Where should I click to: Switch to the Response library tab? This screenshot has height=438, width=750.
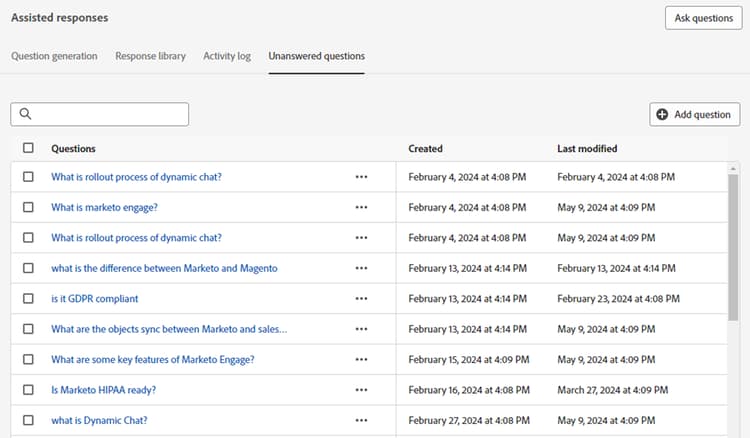coord(150,56)
